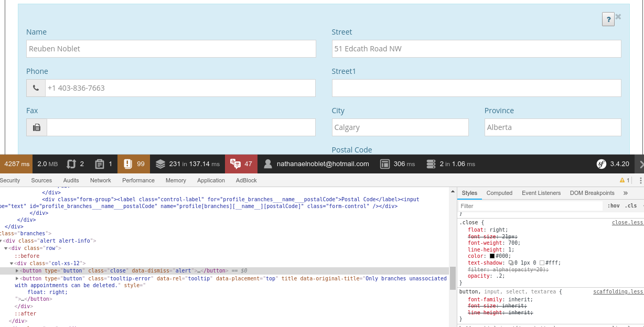This screenshot has width=644, height=327.
Task: Open the close.less source link
Action: [x=627, y=223]
